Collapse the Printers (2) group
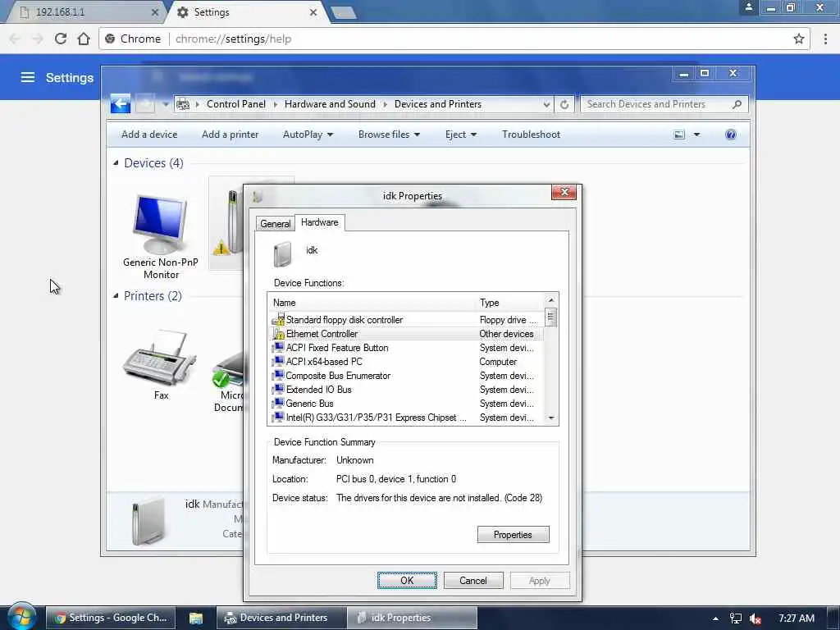840x630 pixels. pyautogui.click(x=116, y=295)
